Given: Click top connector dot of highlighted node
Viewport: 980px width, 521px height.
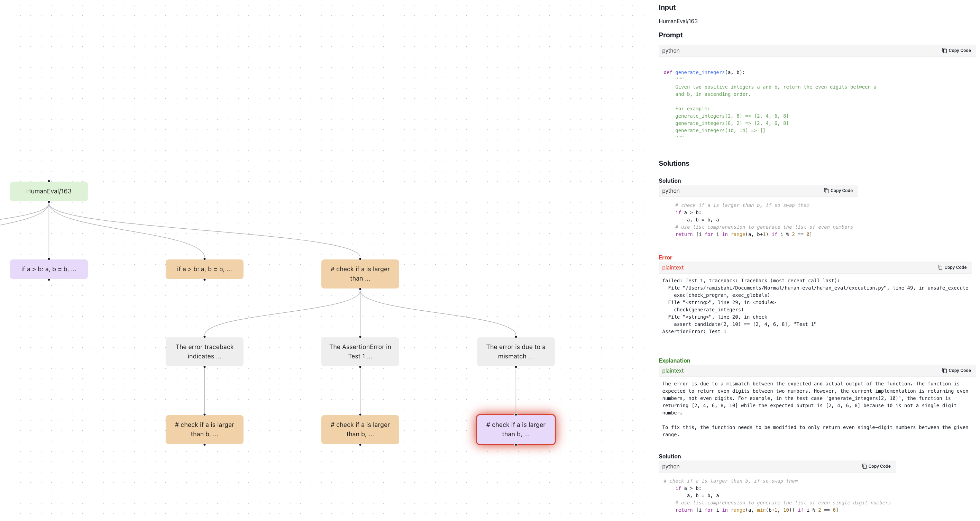Looking at the screenshot, I should click(515, 415).
